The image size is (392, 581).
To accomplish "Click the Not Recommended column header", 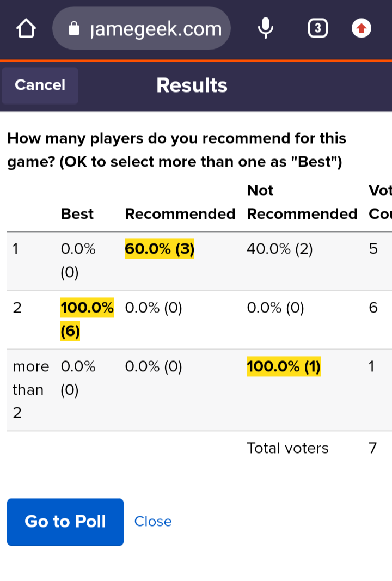I will click(302, 203).
